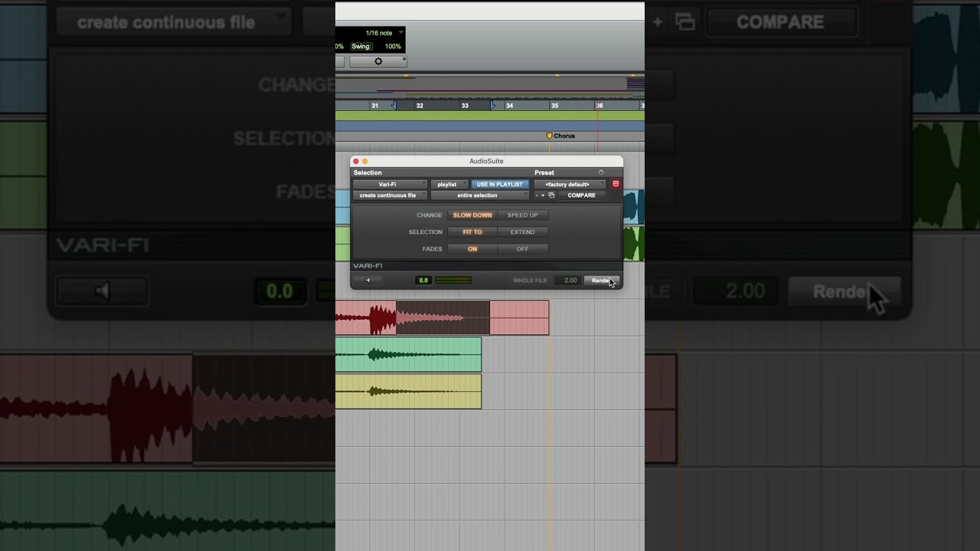
Task: Choose EXTEND selection option
Action: point(523,232)
